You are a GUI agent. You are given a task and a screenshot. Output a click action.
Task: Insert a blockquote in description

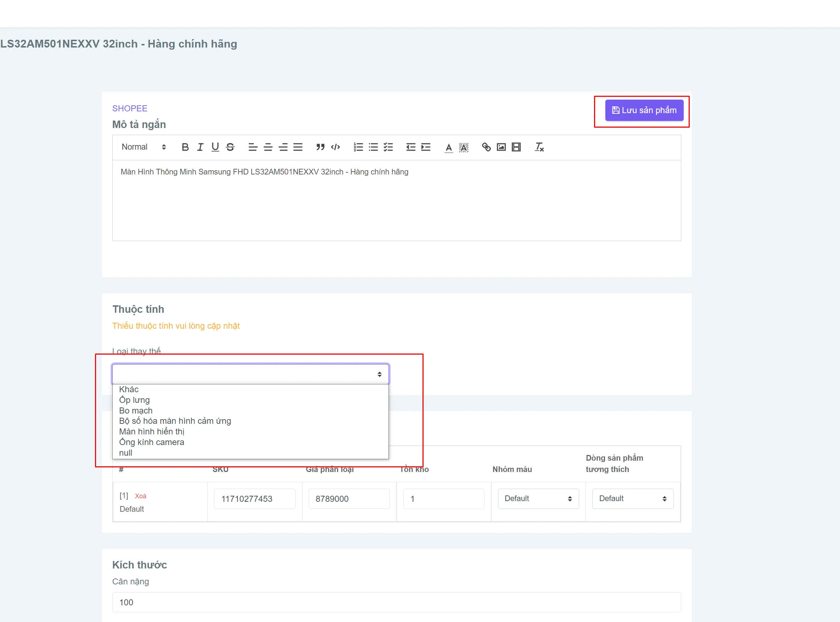(320, 147)
